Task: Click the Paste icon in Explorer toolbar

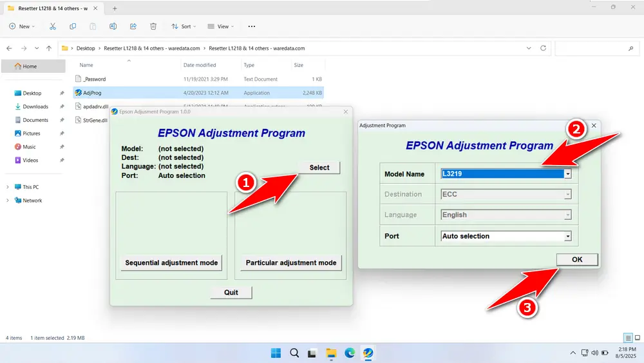Action: (x=93, y=26)
